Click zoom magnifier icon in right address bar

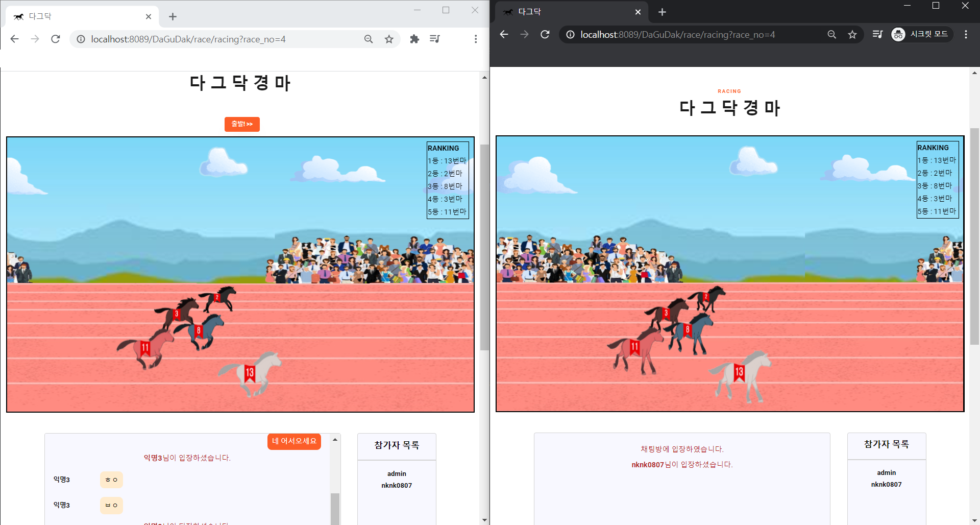(832, 34)
